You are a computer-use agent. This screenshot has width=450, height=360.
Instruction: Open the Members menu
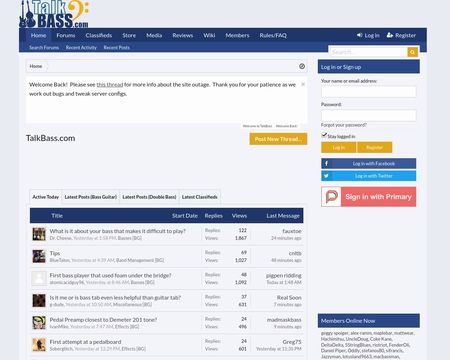pos(237,35)
